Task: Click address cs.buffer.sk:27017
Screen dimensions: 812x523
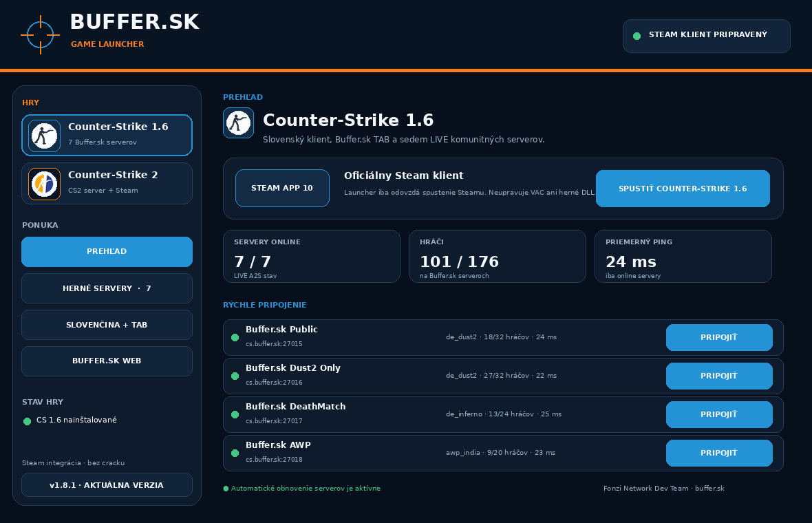Action: (x=274, y=421)
